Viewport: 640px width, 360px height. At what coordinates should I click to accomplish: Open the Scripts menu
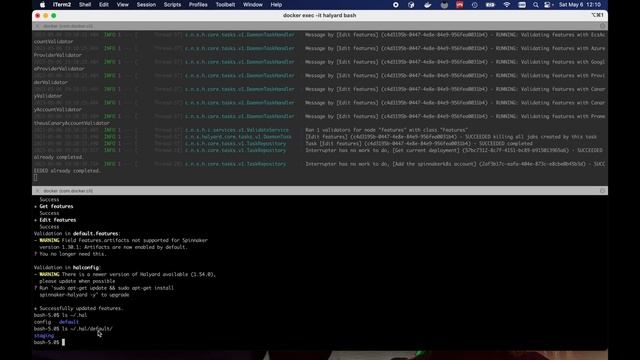pyautogui.click(x=172, y=5)
